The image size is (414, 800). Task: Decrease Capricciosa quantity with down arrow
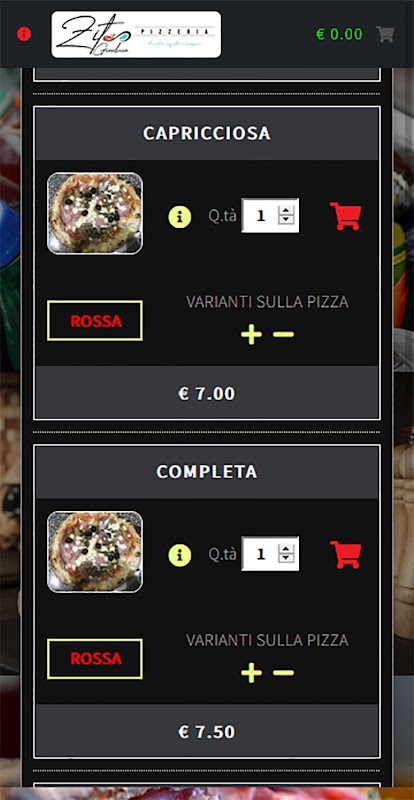pos(286,220)
